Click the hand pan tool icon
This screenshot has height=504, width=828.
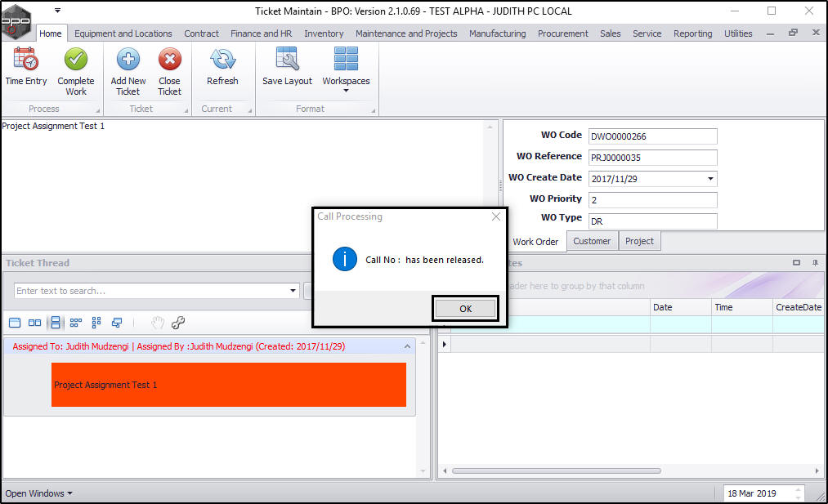coord(158,323)
